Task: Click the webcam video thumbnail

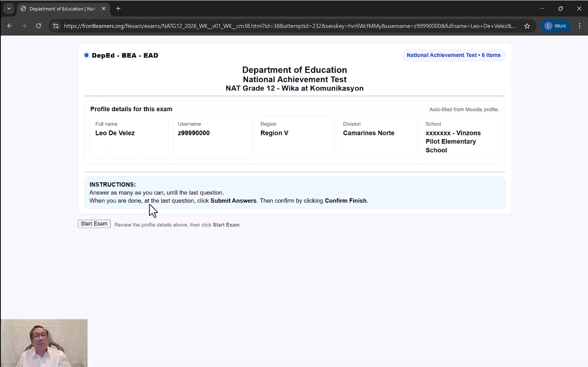Action: click(x=44, y=343)
